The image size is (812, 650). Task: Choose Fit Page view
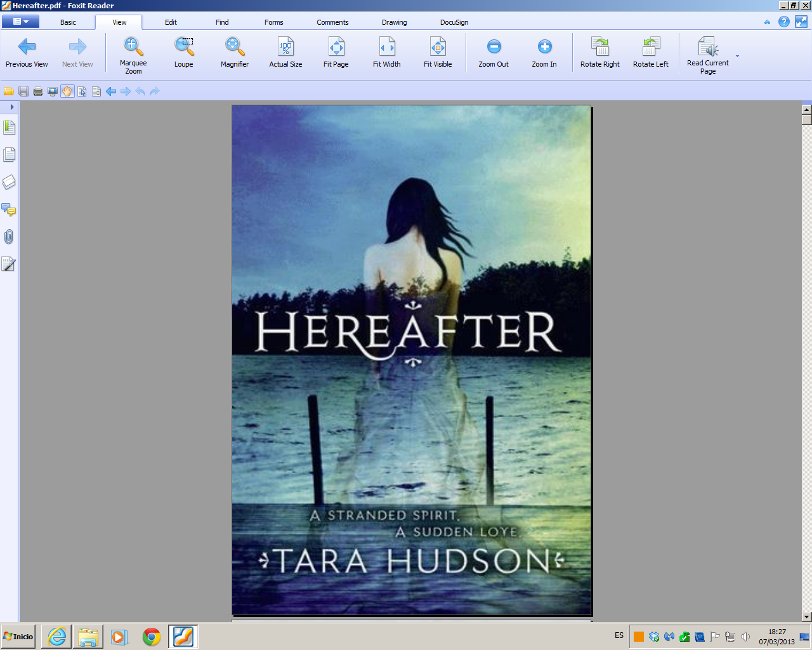pyautogui.click(x=336, y=53)
